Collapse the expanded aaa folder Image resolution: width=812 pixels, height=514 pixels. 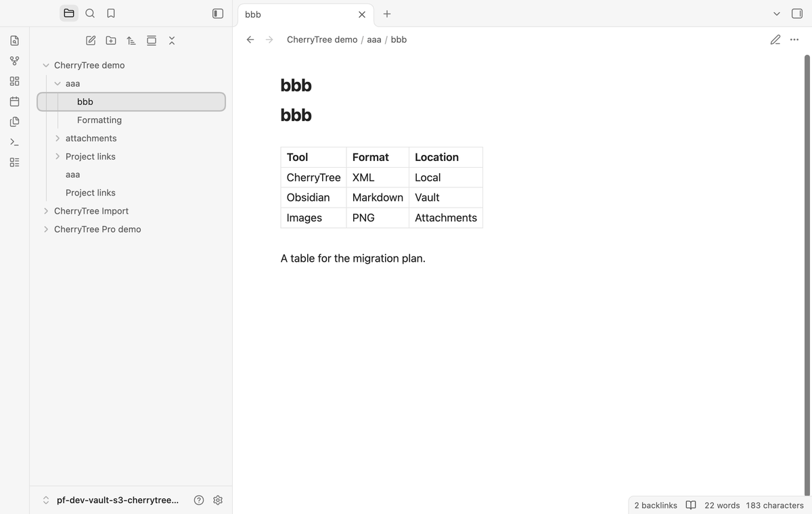tap(58, 84)
